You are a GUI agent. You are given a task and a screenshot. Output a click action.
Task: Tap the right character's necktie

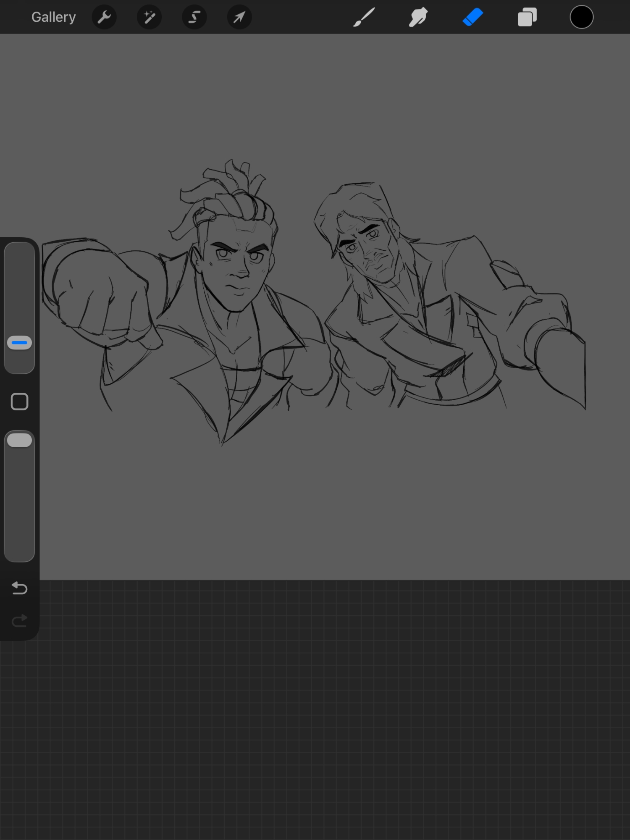(424, 349)
